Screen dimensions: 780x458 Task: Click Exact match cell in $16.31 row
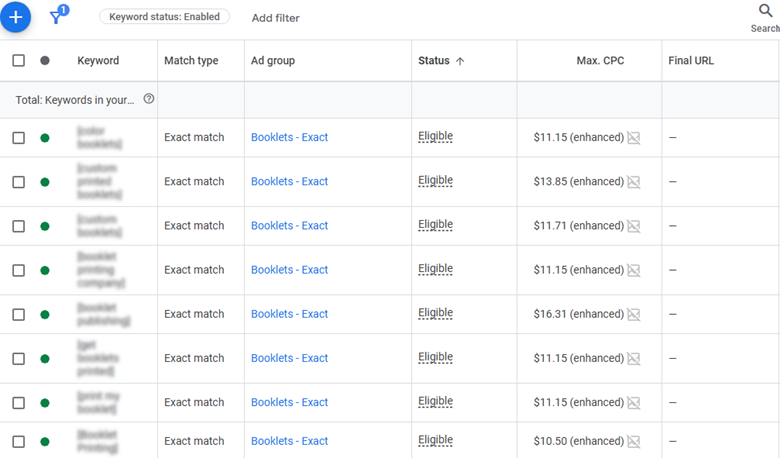194,314
